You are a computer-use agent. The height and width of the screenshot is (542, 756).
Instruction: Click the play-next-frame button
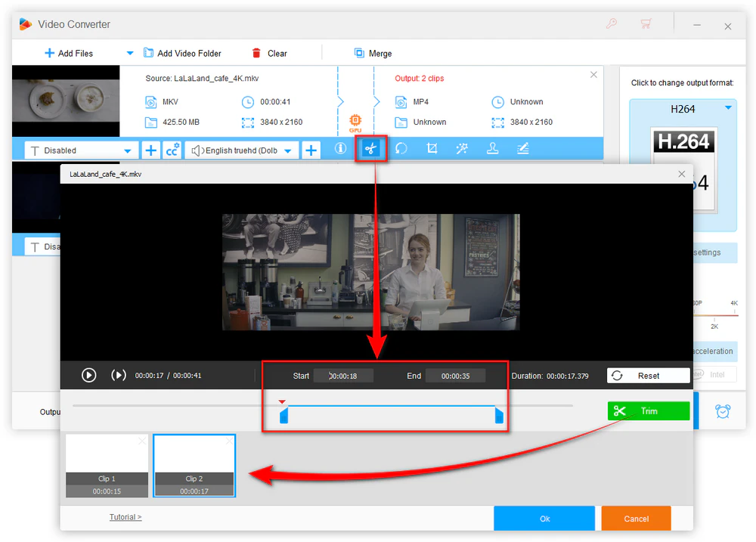119,375
